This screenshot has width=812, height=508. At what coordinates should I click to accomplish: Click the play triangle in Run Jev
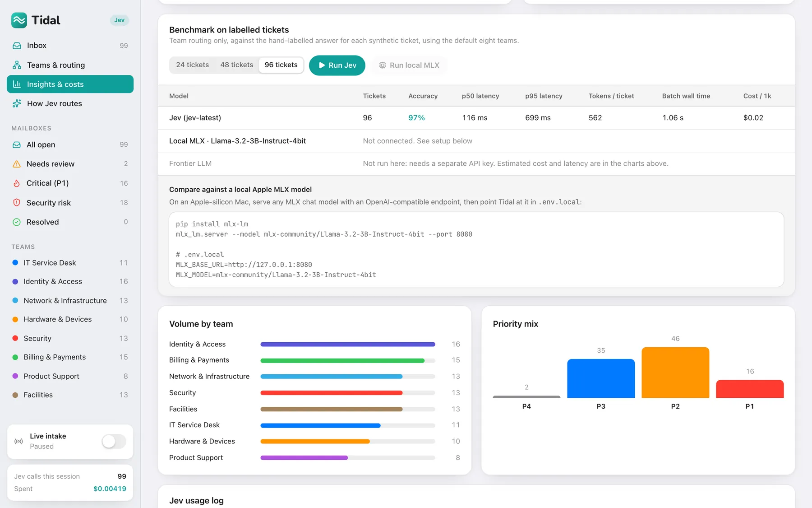[322, 65]
